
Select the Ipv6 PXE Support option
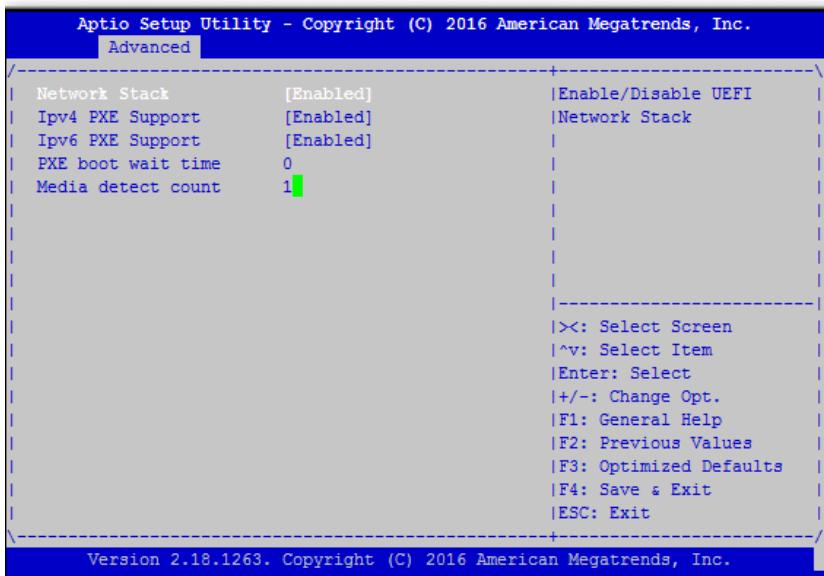119,140
